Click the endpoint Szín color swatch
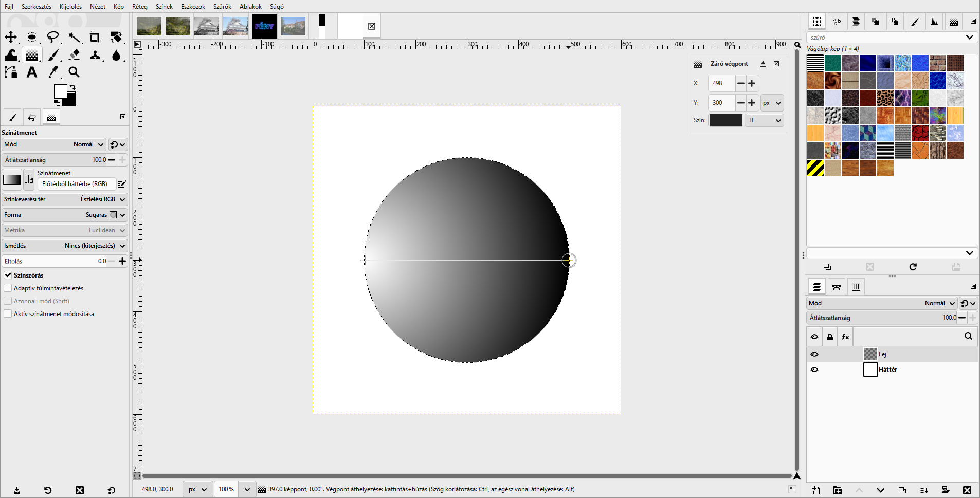The height and width of the screenshot is (498, 980). 725,120
